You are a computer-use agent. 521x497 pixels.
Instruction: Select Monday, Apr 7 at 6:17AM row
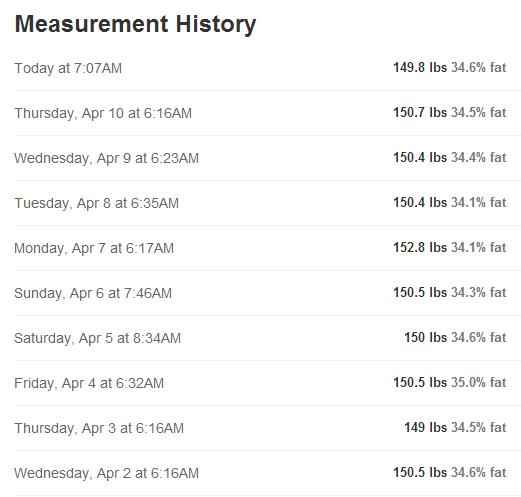(x=267, y=248)
